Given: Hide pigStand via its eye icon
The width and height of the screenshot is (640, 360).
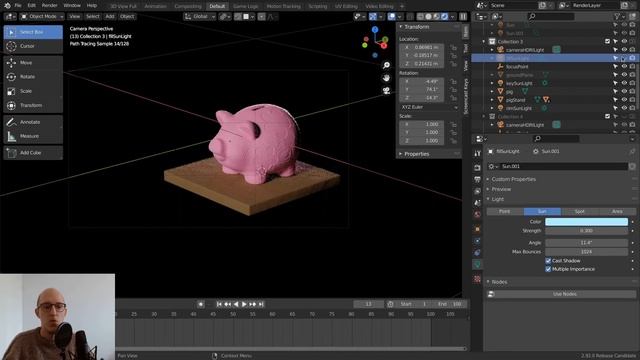Looking at the screenshot, I should [x=624, y=100].
